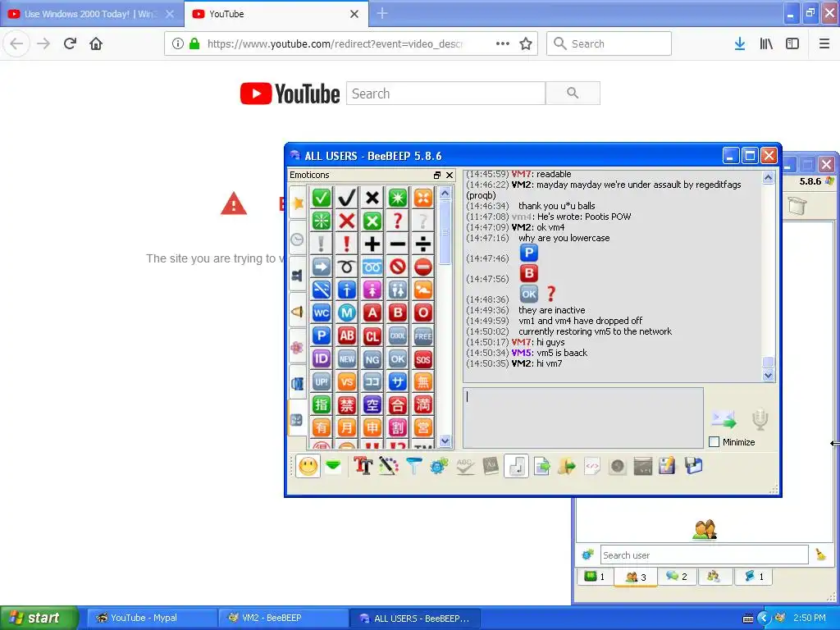Float the Emoticons panel
This screenshot has height=630, width=840.
(437, 176)
